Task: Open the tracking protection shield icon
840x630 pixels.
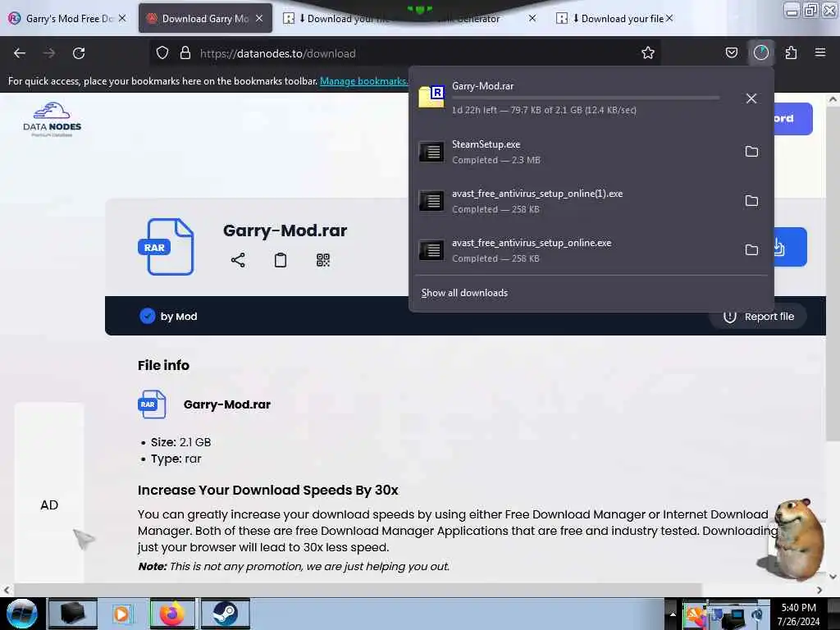Action: coord(162,53)
